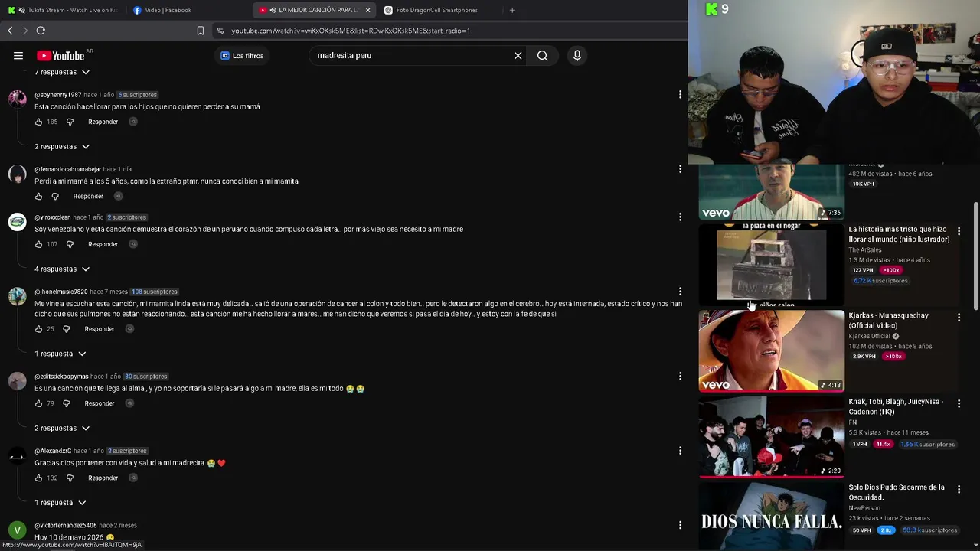
Task: Play the Kjarkas - Munasquechay video thumbnail
Action: [771, 350]
